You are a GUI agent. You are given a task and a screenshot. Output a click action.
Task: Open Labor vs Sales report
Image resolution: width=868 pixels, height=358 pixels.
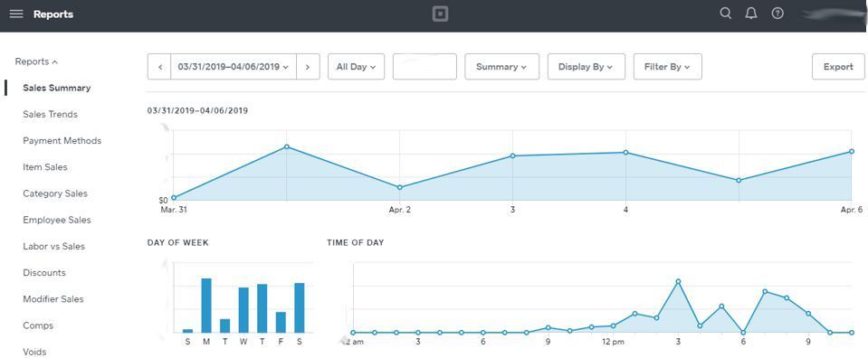pyautogui.click(x=53, y=247)
